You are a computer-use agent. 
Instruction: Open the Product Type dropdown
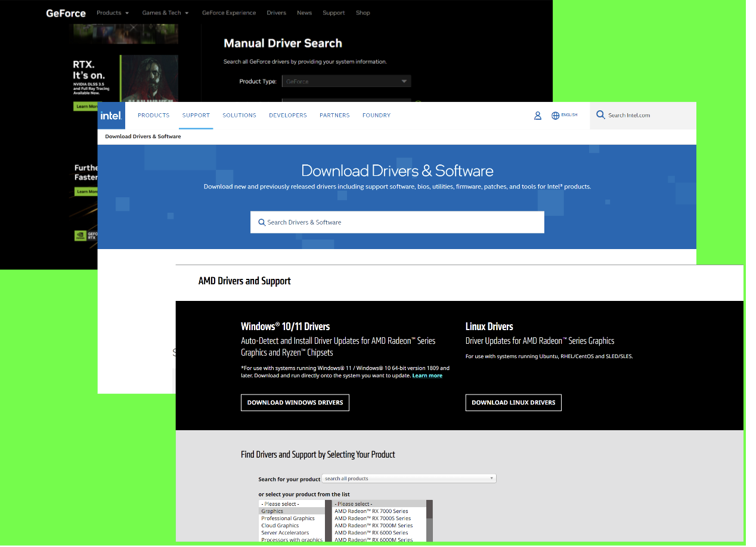[x=346, y=82]
